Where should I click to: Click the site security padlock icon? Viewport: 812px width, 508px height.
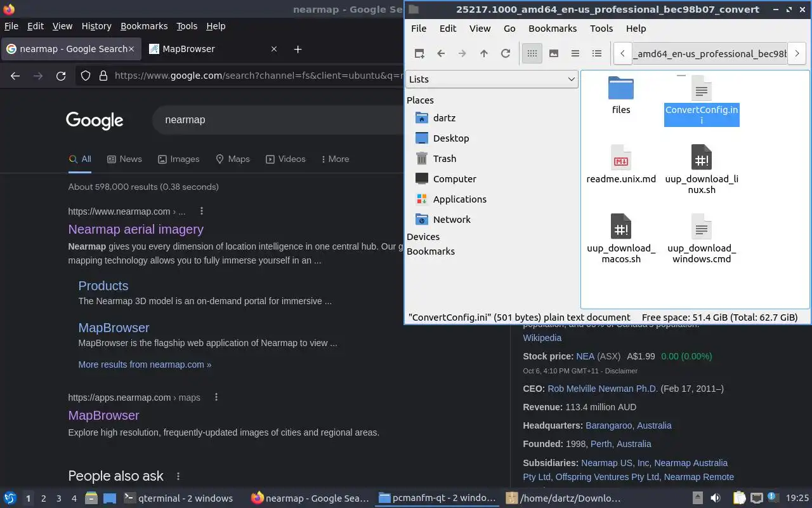click(103, 76)
